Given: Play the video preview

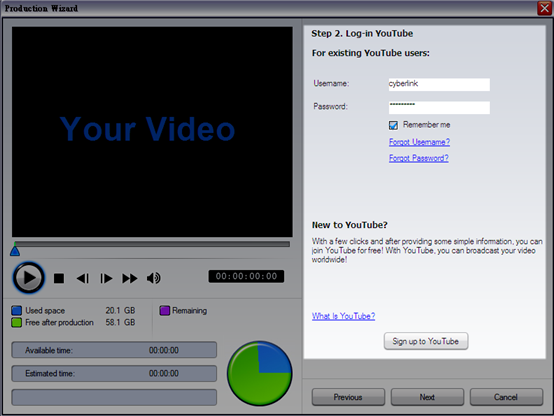Looking at the screenshot, I should (29, 278).
